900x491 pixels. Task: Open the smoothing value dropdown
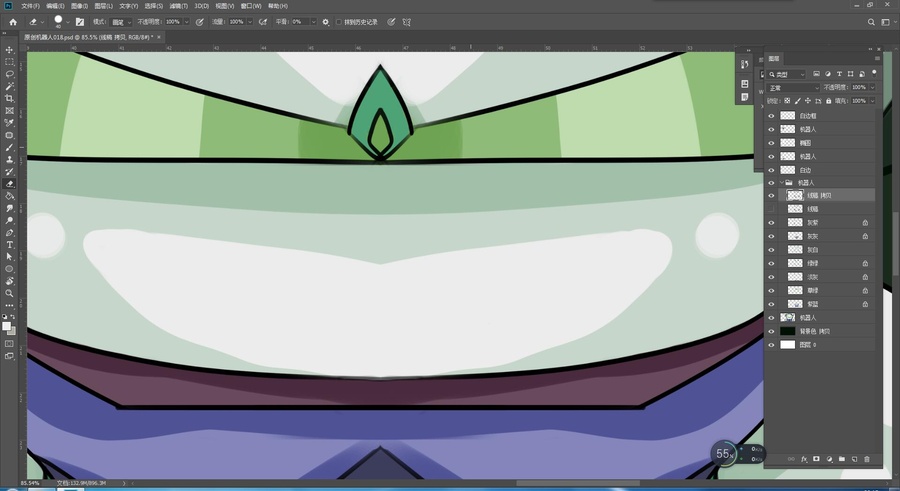313,22
